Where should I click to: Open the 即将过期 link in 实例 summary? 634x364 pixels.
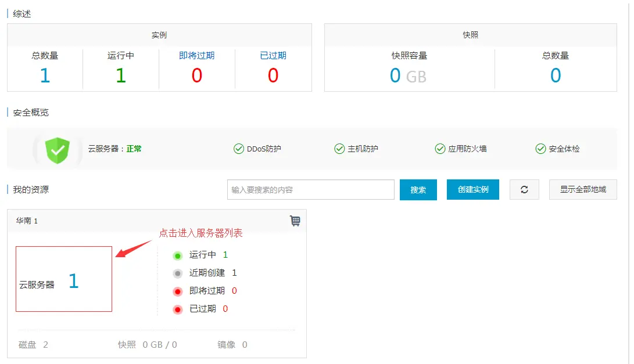(196, 55)
